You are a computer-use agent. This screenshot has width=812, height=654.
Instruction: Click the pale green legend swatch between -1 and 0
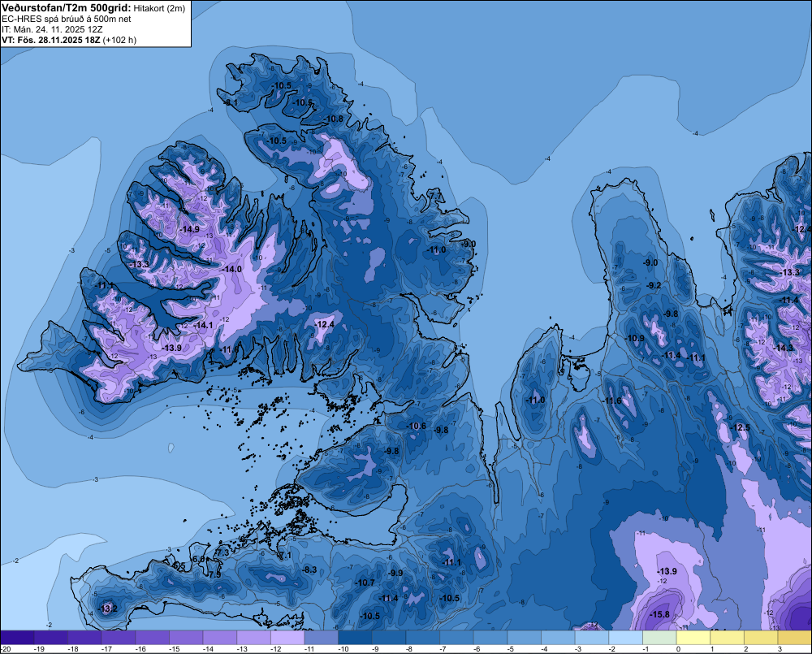pyautogui.click(x=659, y=638)
